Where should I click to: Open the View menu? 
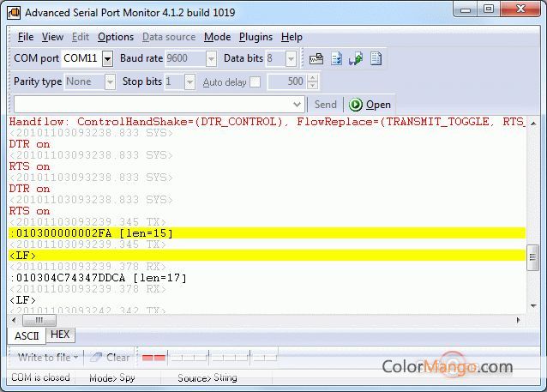pyautogui.click(x=52, y=37)
